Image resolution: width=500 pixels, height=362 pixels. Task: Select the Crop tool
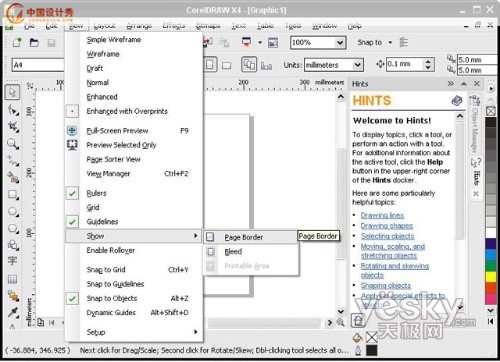pyautogui.click(x=13, y=127)
